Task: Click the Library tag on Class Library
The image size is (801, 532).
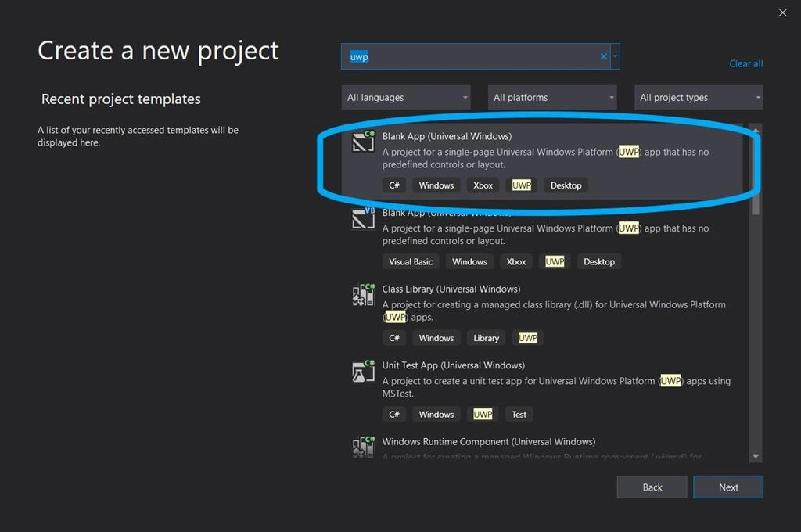Action: [x=486, y=338]
